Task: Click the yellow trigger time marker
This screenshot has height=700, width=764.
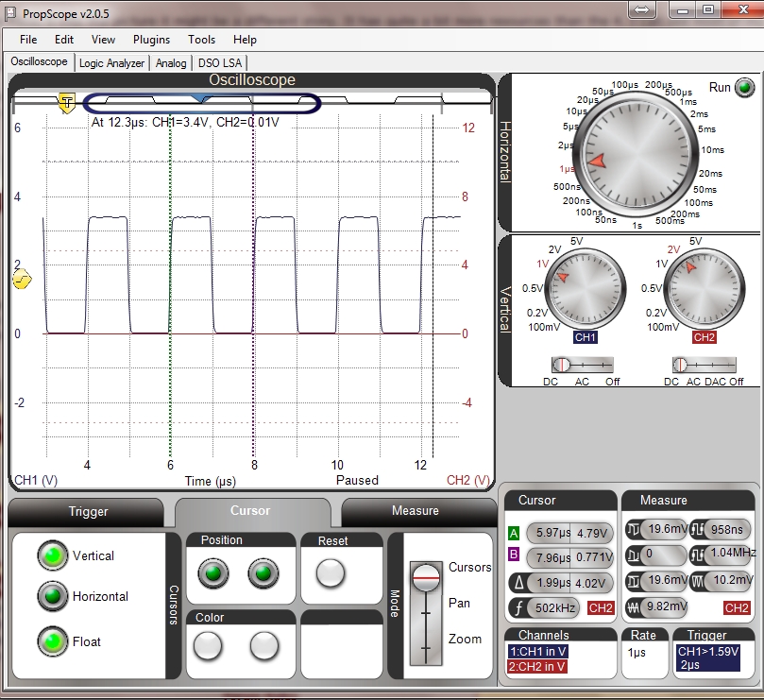Action: pyautogui.click(x=66, y=103)
